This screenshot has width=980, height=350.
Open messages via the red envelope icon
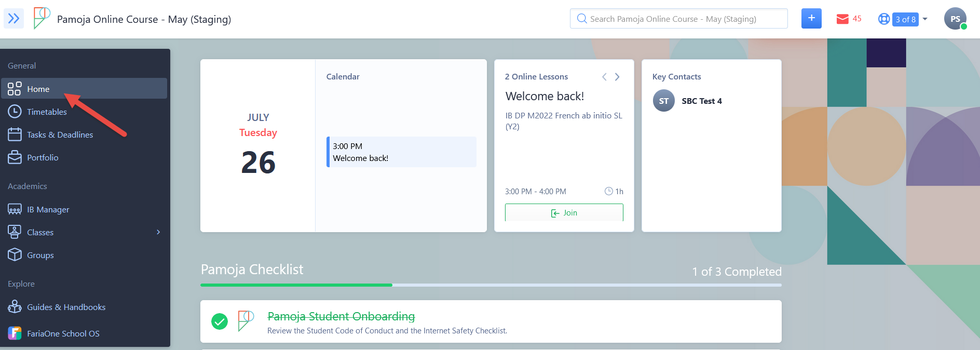(842, 19)
